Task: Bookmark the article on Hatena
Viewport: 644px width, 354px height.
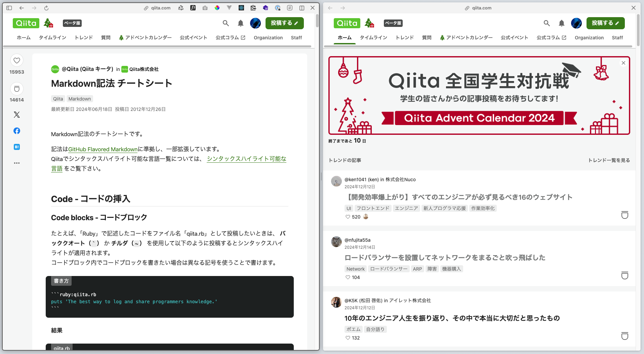Action: click(16, 147)
